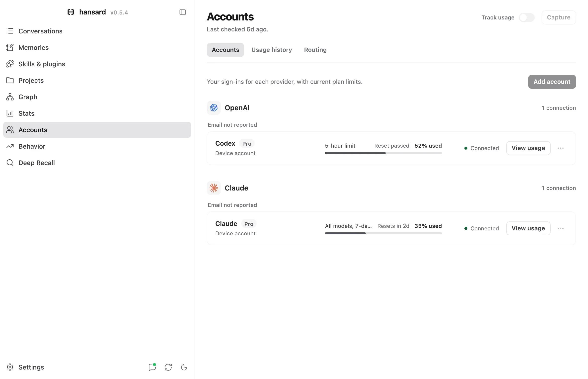The height and width of the screenshot is (379, 588).
Task: Click the Capture button
Action: (559, 17)
